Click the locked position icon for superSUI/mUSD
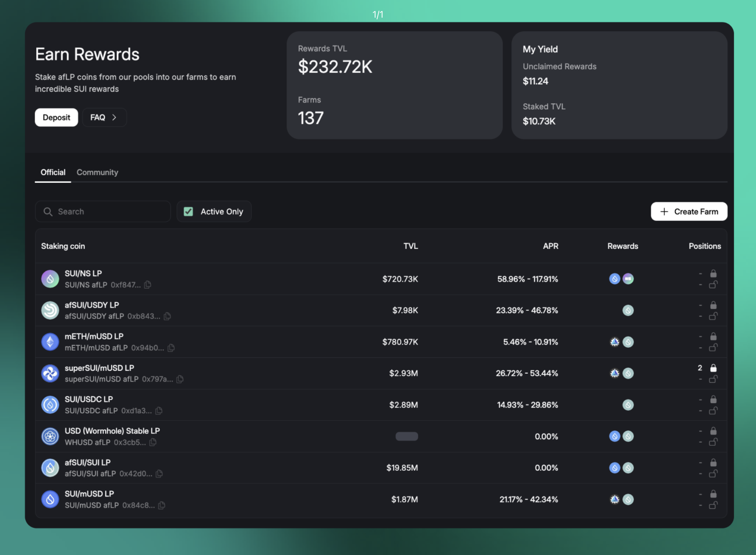 pyautogui.click(x=713, y=368)
